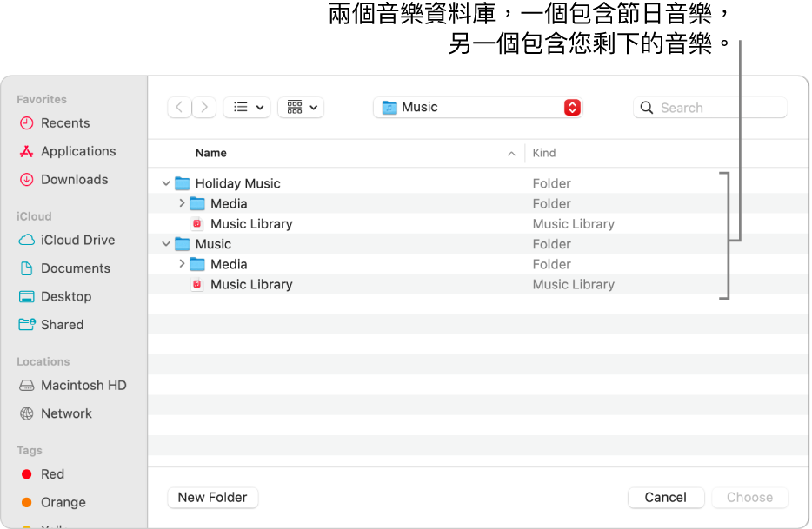Open Documents in the sidebar

64,268
